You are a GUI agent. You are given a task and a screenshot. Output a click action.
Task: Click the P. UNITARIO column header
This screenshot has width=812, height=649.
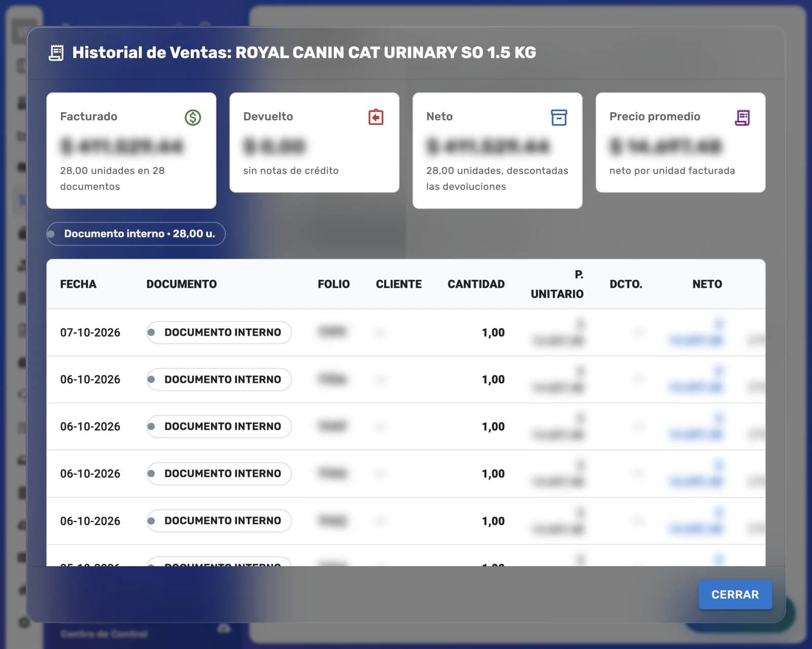click(x=557, y=284)
